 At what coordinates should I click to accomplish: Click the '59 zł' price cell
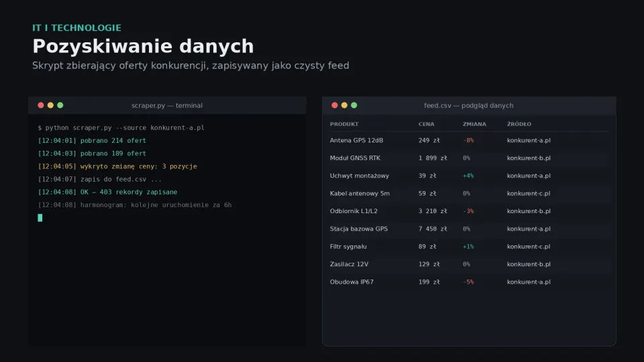[427, 193]
